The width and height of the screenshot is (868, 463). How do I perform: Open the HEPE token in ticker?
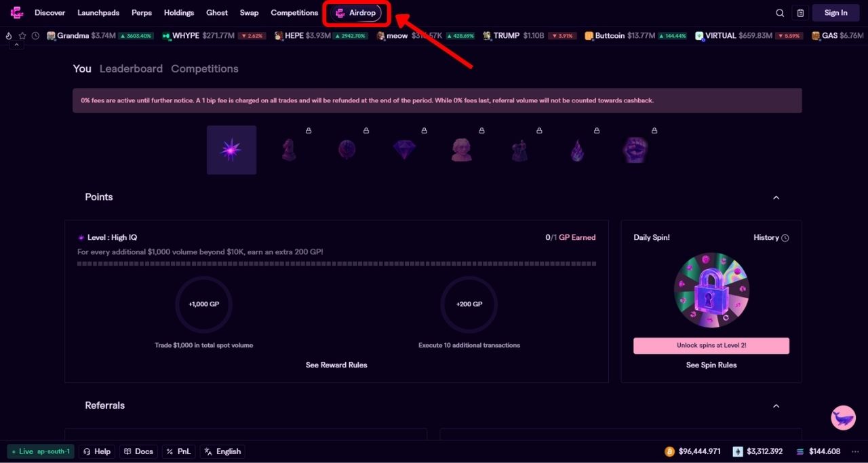coord(321,36)
